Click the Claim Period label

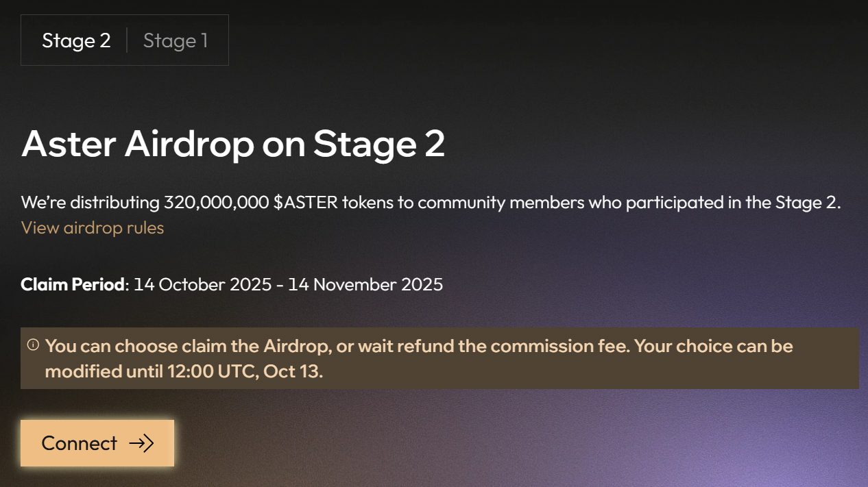coord(73,284)
